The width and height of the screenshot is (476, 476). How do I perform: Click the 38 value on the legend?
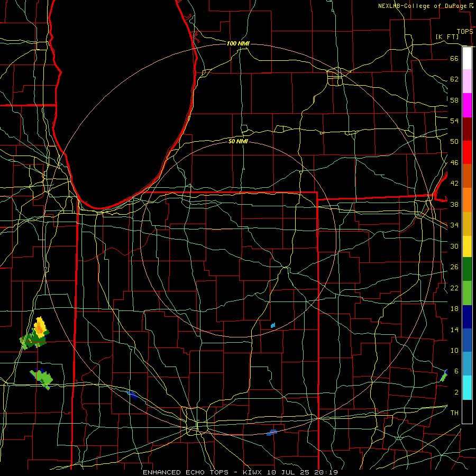[x=454, y=205]
